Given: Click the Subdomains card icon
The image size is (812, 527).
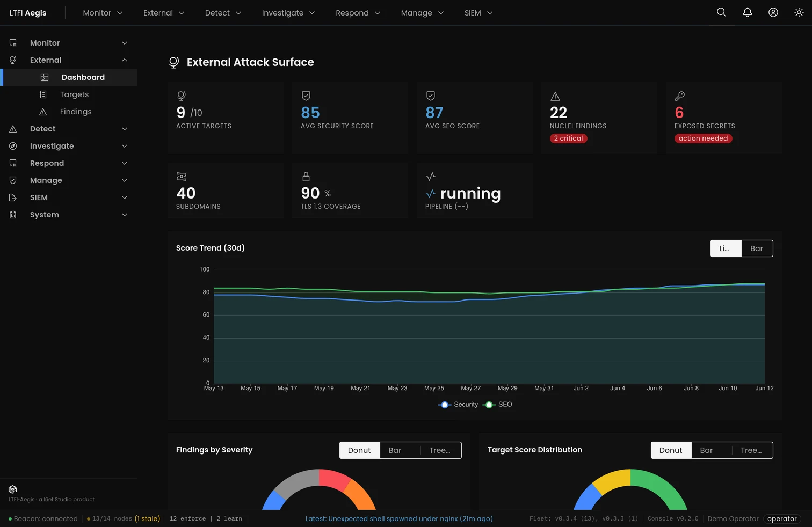Looking at the screenshot, I should 182,177.
